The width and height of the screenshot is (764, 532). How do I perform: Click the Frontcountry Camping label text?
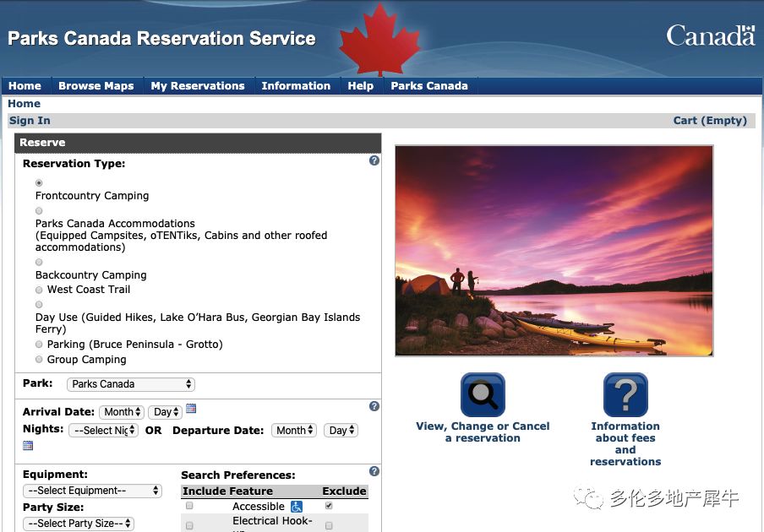[92, 196]
